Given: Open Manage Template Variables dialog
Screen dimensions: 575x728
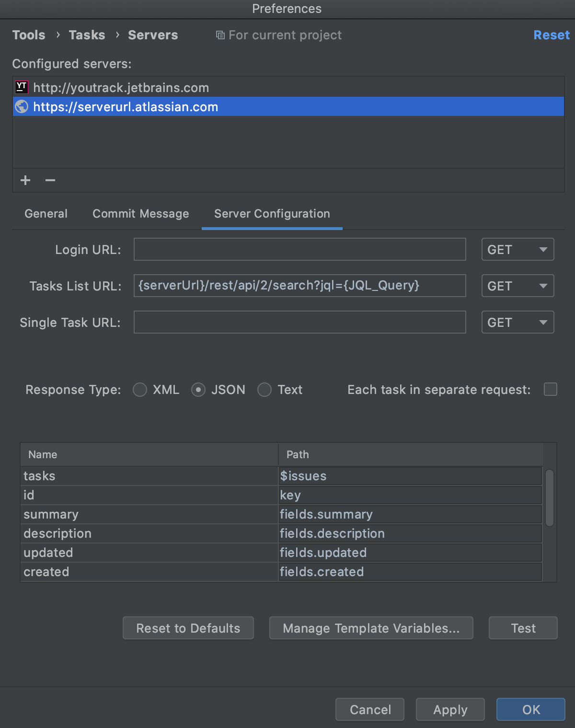Looking at the screenshot, I should [x=371, y=628].
